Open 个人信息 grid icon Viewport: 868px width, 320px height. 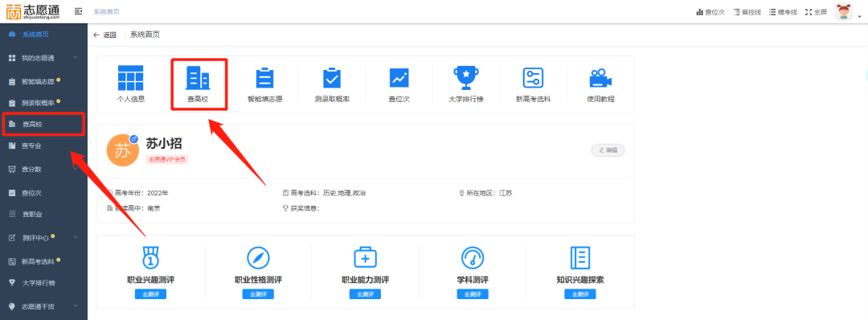point(131,77)
